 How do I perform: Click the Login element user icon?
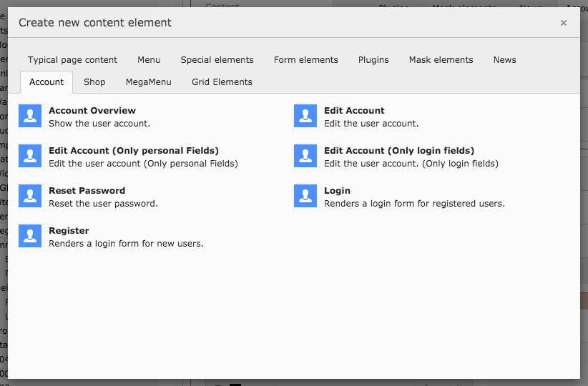pos(305,196)
